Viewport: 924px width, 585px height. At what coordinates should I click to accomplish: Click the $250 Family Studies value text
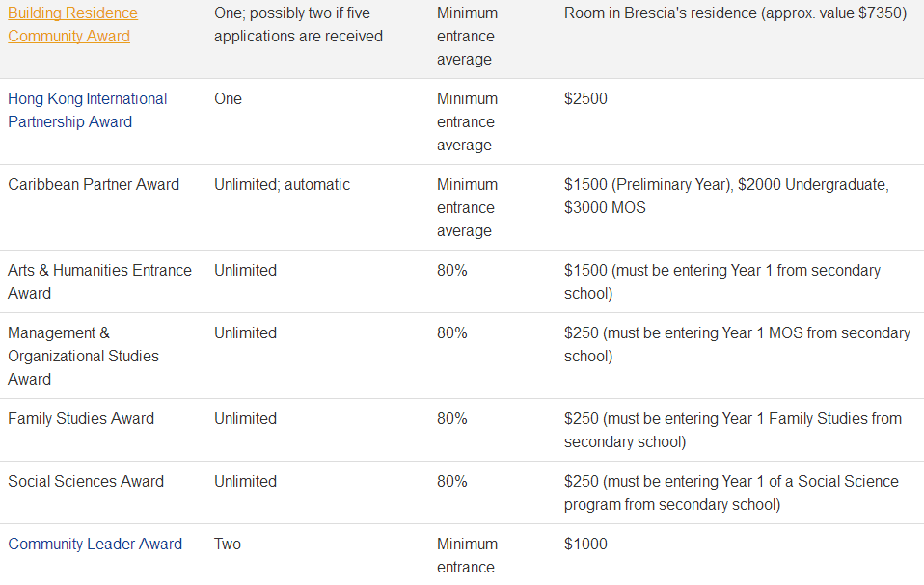[x=732, y=430]
